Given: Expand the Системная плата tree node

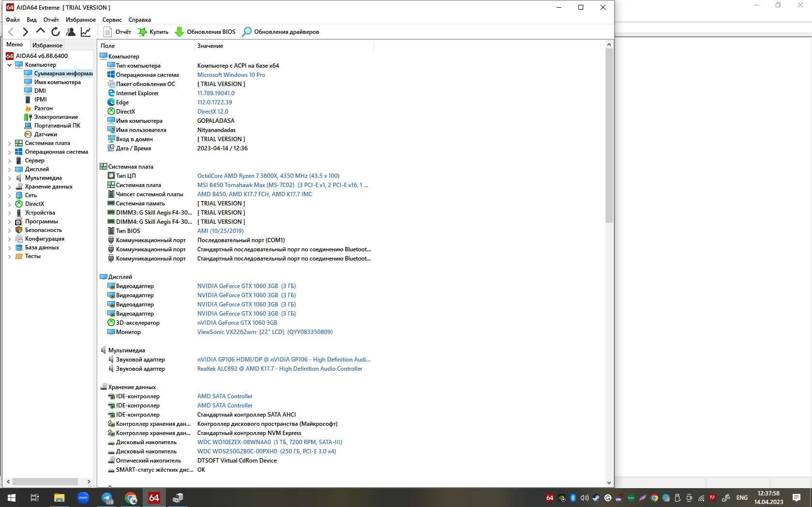Looking at the screenshot, I should (x=9, y=143).
